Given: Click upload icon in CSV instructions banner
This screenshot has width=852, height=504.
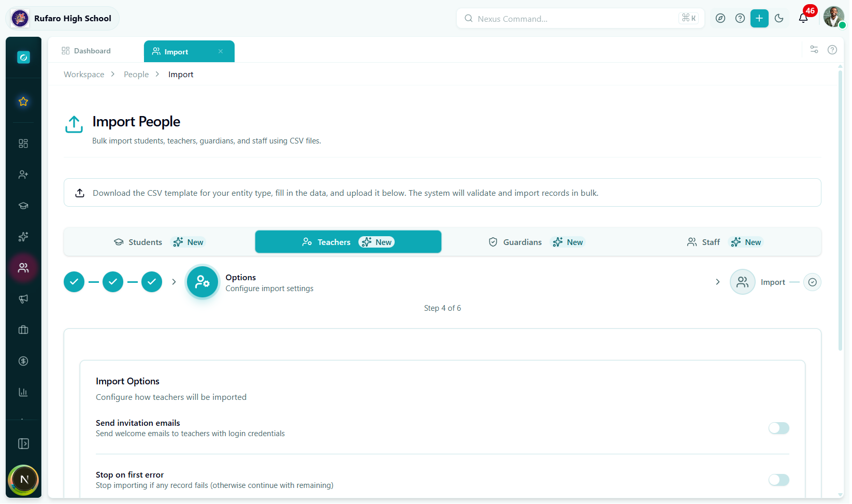Looking at the screenshot, I should pyautogui.click(x=80, y=193).
